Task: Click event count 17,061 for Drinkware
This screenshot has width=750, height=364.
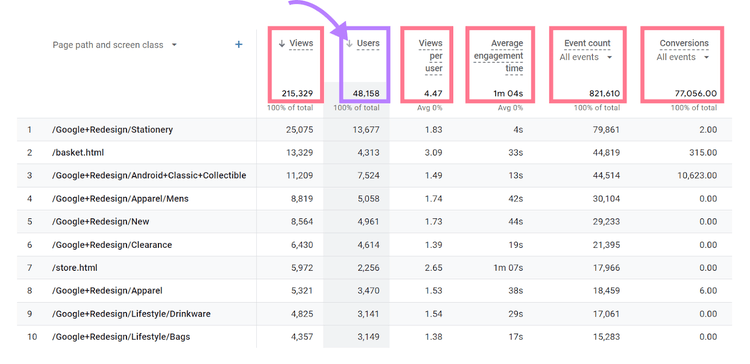Action: (x=607, y=314)
